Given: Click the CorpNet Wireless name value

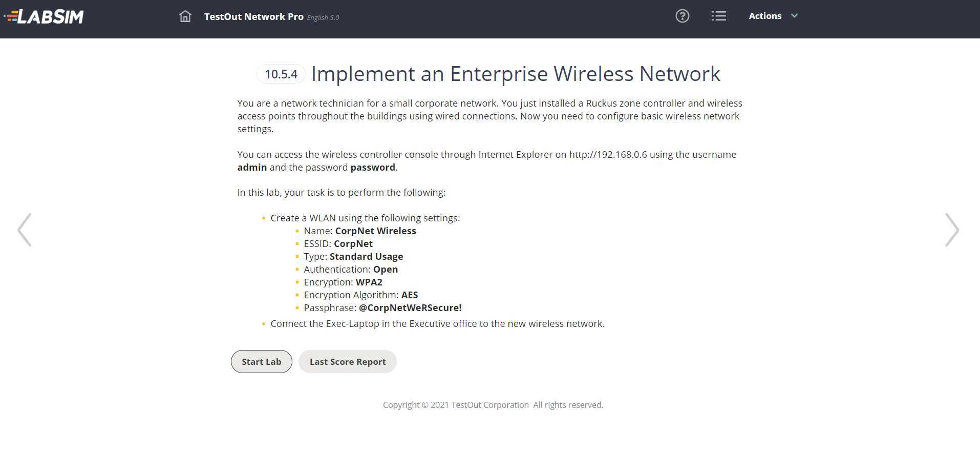Looking at the screenshot, I should pos(375,231).
